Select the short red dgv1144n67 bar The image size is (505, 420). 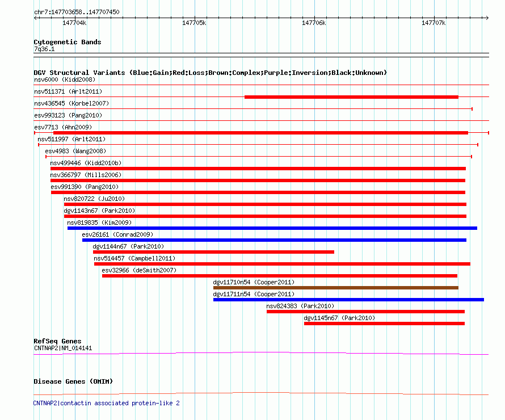click(x=213, y=252)
